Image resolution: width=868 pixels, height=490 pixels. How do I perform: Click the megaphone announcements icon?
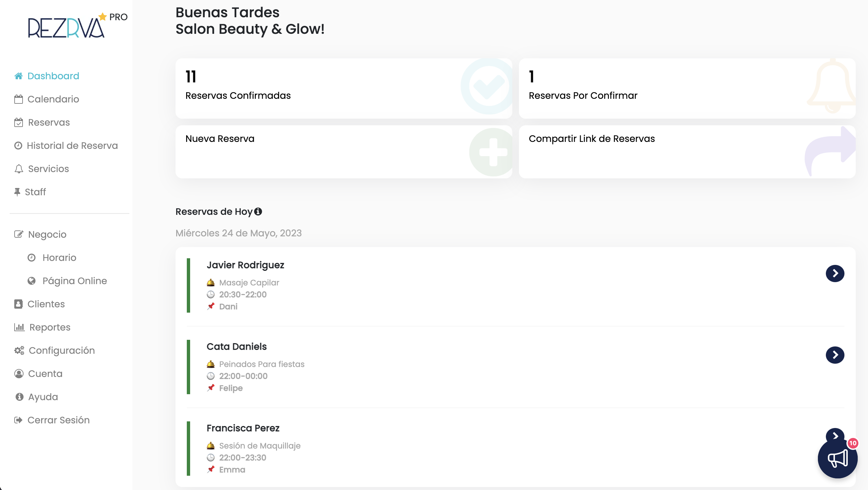point(837,459)
